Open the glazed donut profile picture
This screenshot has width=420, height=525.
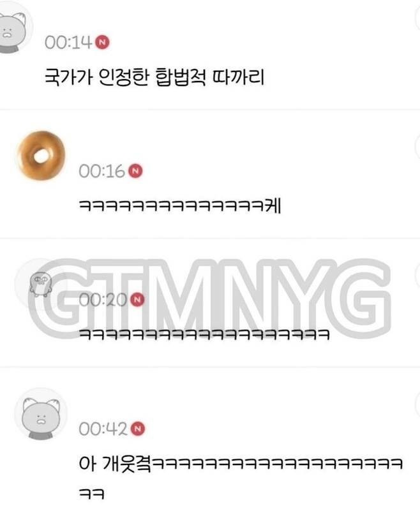click(41, 156)
